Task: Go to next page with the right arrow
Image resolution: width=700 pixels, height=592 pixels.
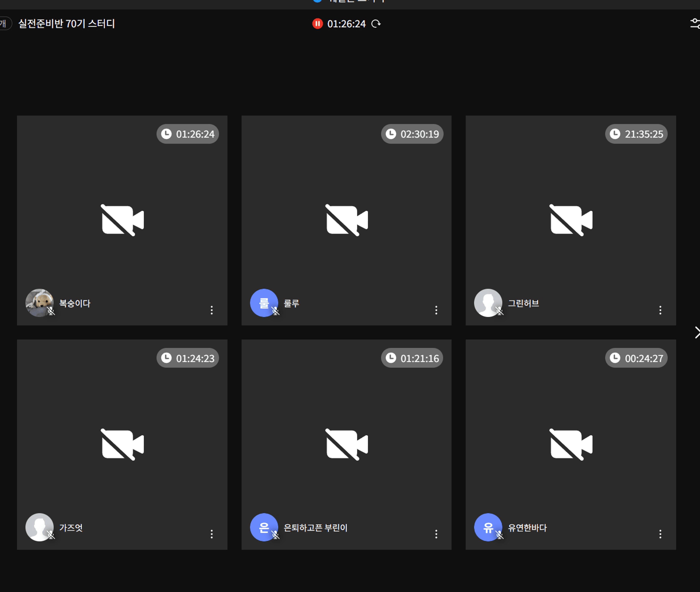Action: [x=697, y=333]
